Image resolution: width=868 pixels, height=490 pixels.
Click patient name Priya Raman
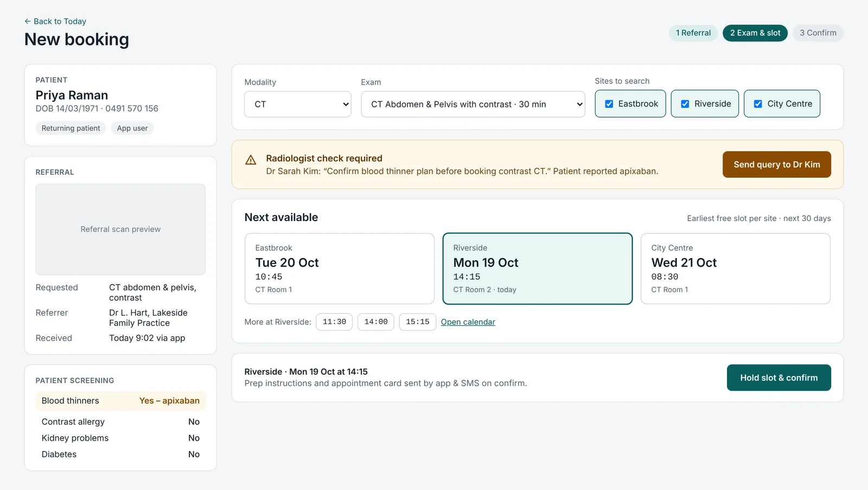click(x=72, y=95)
